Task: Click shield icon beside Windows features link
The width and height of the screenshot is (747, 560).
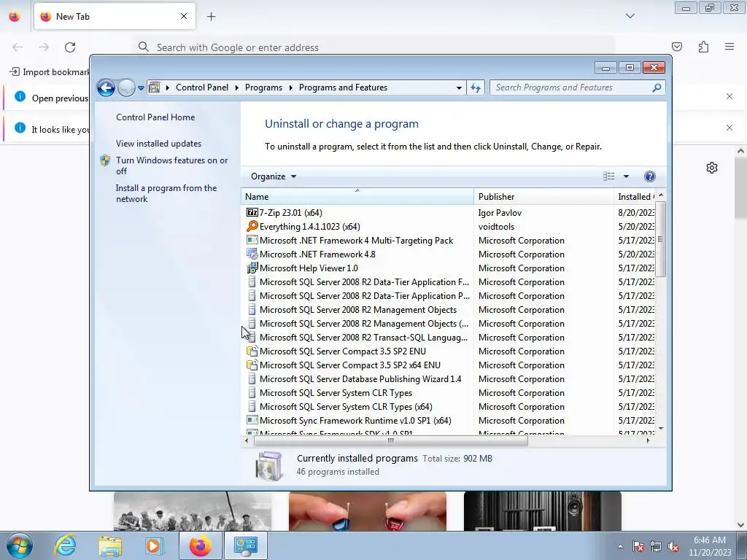Action: (105, 160)
